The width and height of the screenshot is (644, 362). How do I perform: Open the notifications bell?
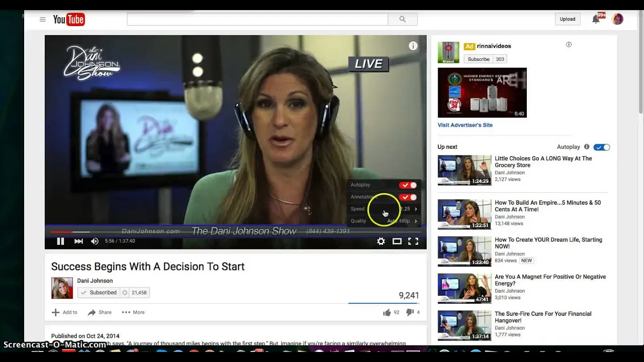(596, 19)
